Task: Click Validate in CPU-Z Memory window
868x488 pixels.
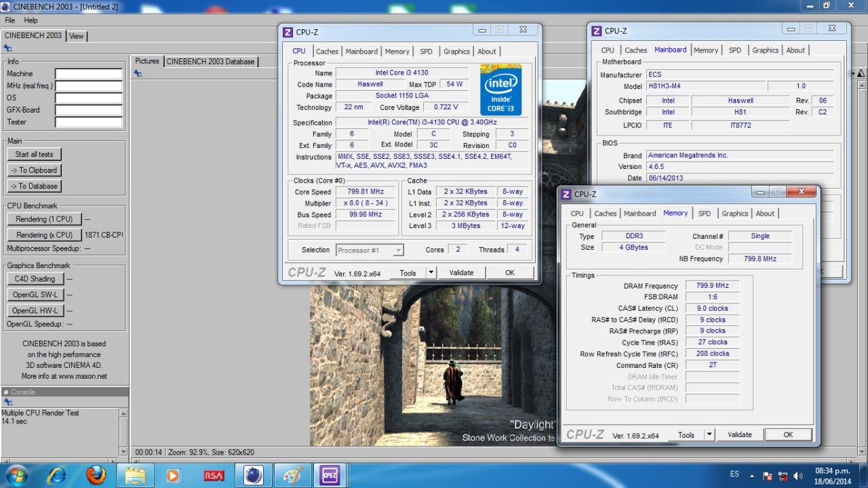Action: [x=740, y=434]
